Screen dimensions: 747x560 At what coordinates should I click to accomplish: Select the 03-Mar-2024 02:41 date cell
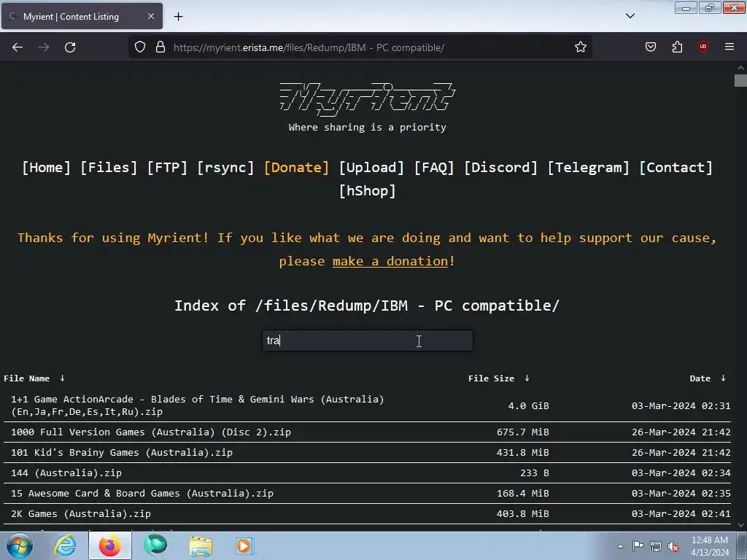click(x=681, y=514)
